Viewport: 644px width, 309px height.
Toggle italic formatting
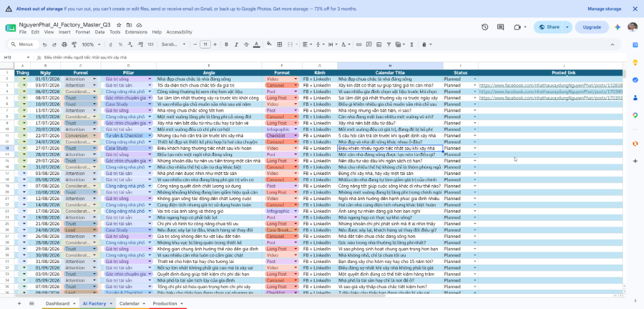coord(236,45)
